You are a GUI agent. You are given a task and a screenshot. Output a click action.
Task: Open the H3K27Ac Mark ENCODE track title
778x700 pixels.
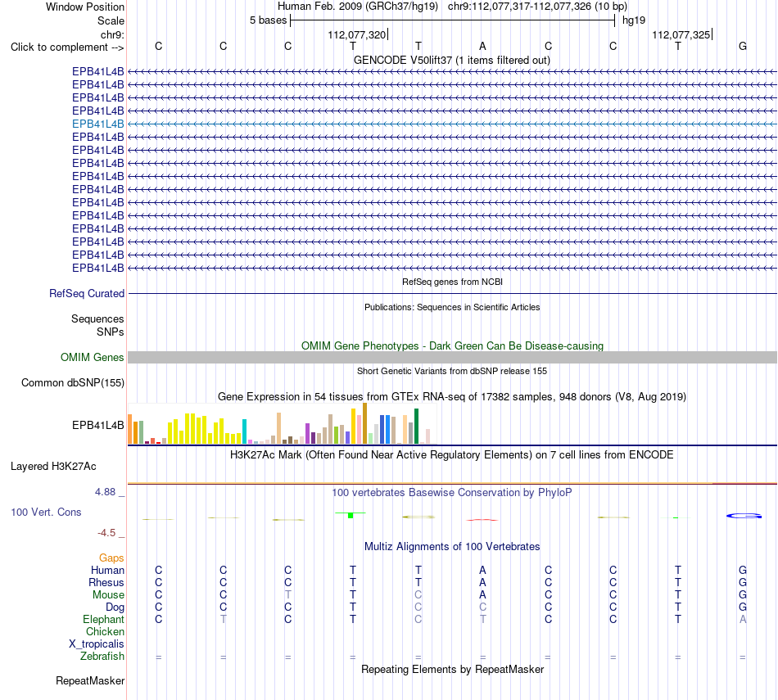pyautogui.click(x=451, y=455)
